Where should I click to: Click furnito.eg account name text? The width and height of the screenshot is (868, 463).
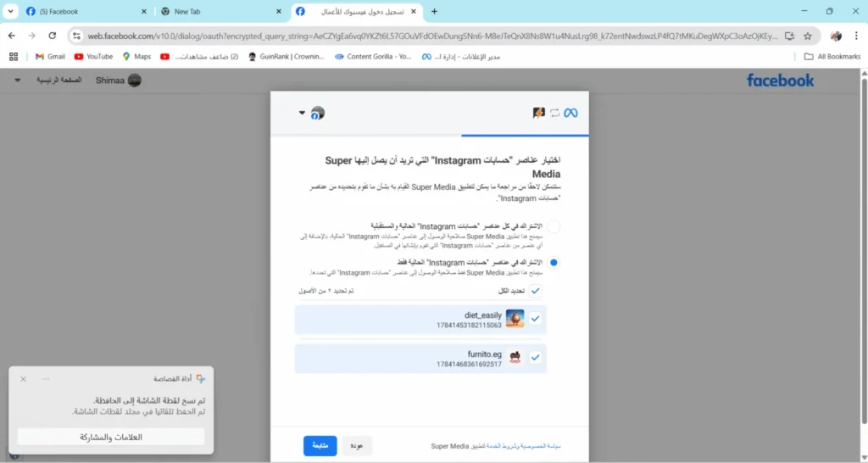pyautogui.click(x=484, y=354)
